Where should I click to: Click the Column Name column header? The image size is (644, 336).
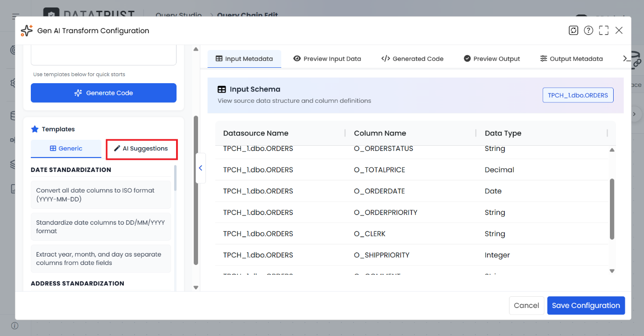pyautogui.click(x=380, y=133)
